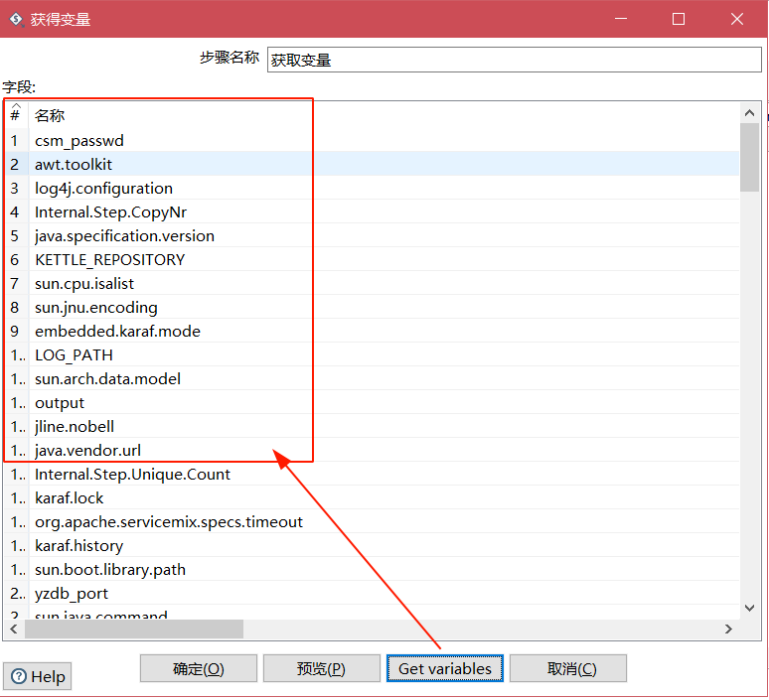Open preview with 预览(P) button
769x700 pixels.
(321, 669)
